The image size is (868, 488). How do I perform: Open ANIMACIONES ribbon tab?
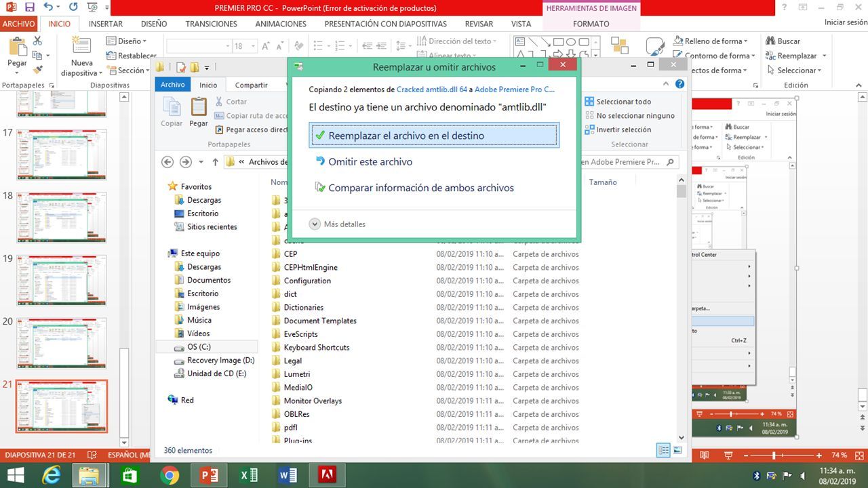click(x=281, y=24)
